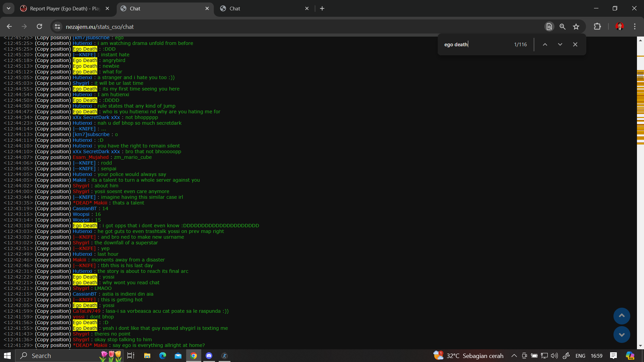Go to previous find result arrow
The height and width of the screenshot is (362, 644).
(x=545, y=45)
